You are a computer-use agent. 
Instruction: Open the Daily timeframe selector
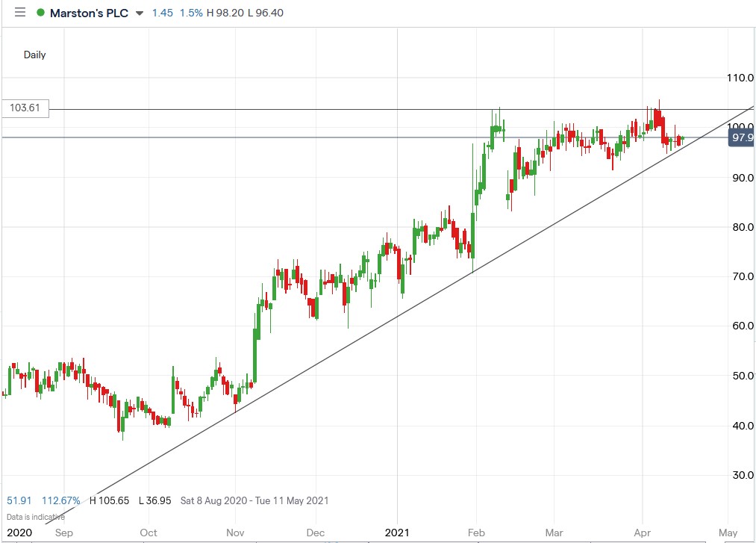tap(35, 55)
